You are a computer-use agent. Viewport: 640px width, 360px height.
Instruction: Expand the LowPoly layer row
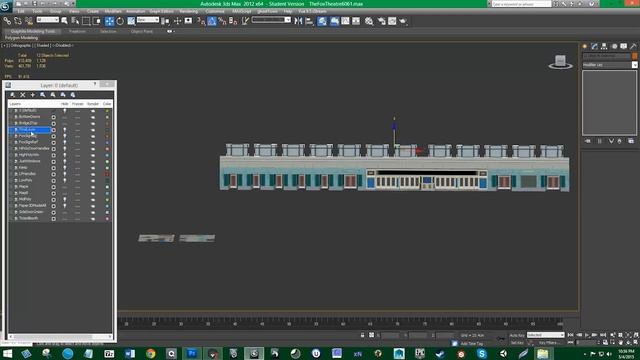click(x=12, y=180)
